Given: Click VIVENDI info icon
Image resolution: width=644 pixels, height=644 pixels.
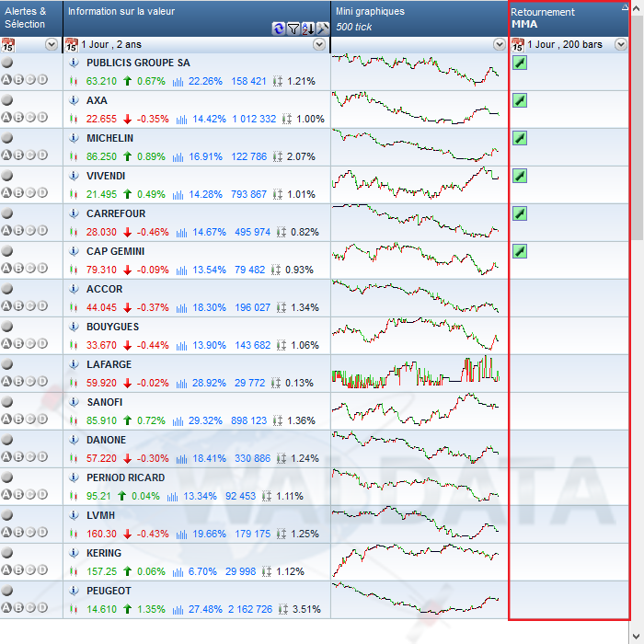Looking at the screenshot, I should coord(74,176).
